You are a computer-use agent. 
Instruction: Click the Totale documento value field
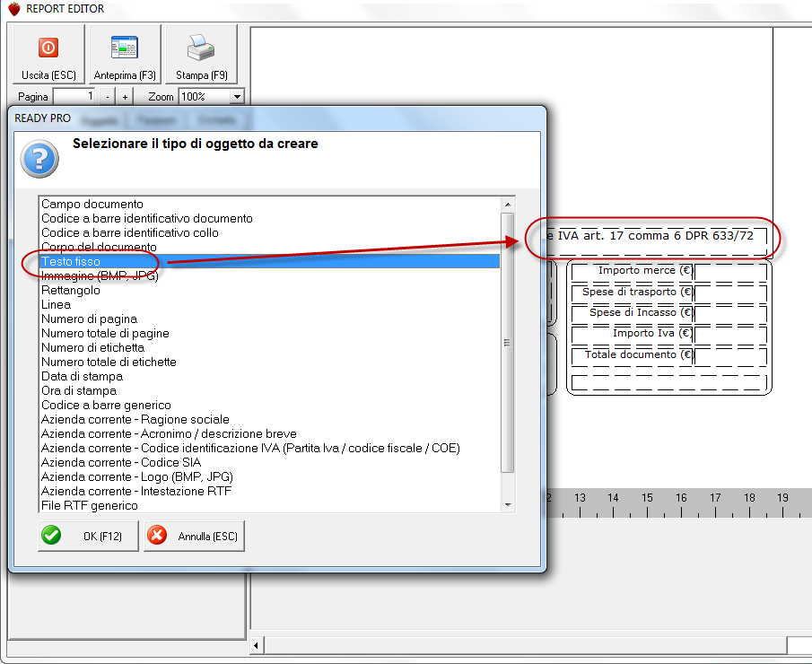tap(730, 356)
